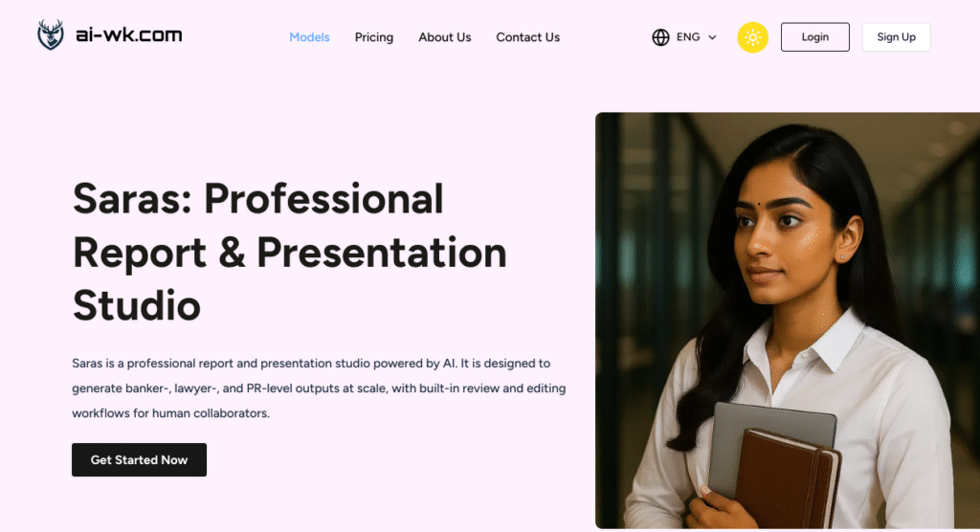Go to the Pricing page
Viewport: 980px width, 532px height.
pyautogui.click(x=373, y=37)
